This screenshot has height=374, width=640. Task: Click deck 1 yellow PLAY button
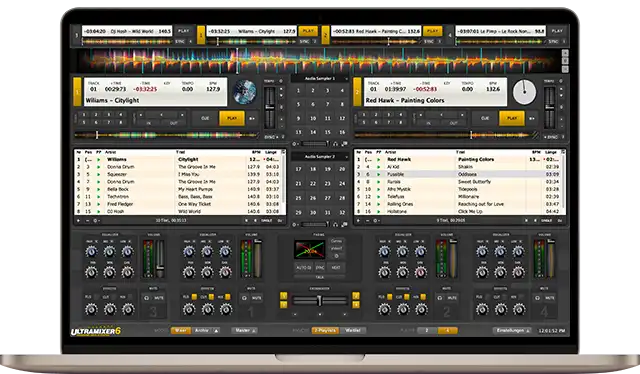click(x=232, y=118)
